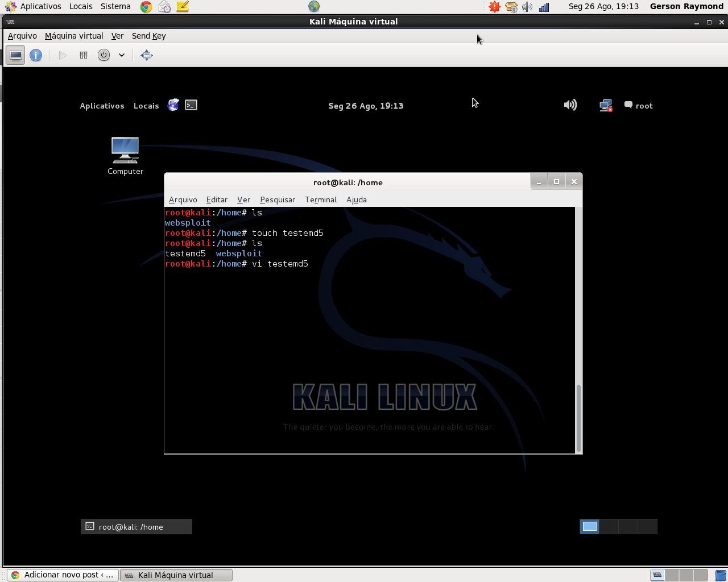Viewport: 728px width, 582px height.
Task: Open host Sistema menu
Action: point(115,6)
